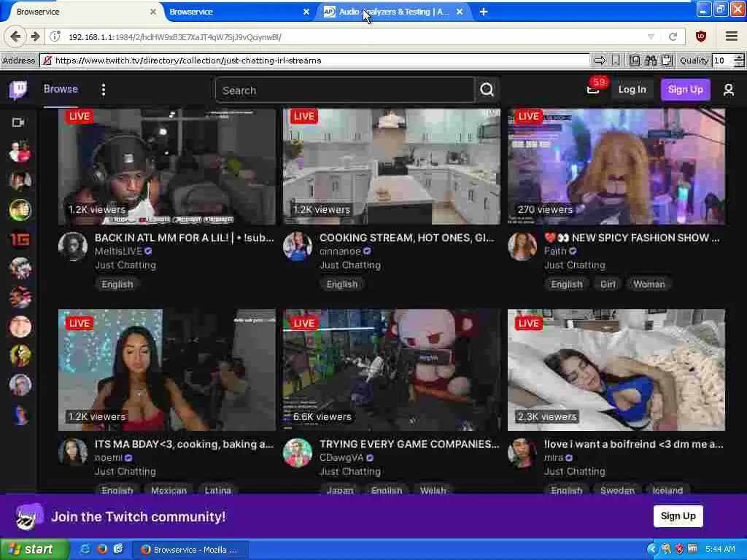This screenshot has height=560, width=747.
Task: Click the browser forward arrow button
Action: pyautogui.click(x=35, y=36)
